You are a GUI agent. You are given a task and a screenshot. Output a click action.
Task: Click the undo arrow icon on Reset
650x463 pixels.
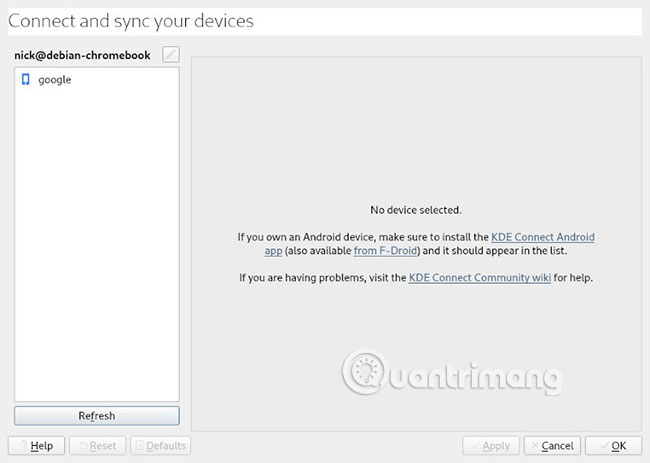point(83,446)
